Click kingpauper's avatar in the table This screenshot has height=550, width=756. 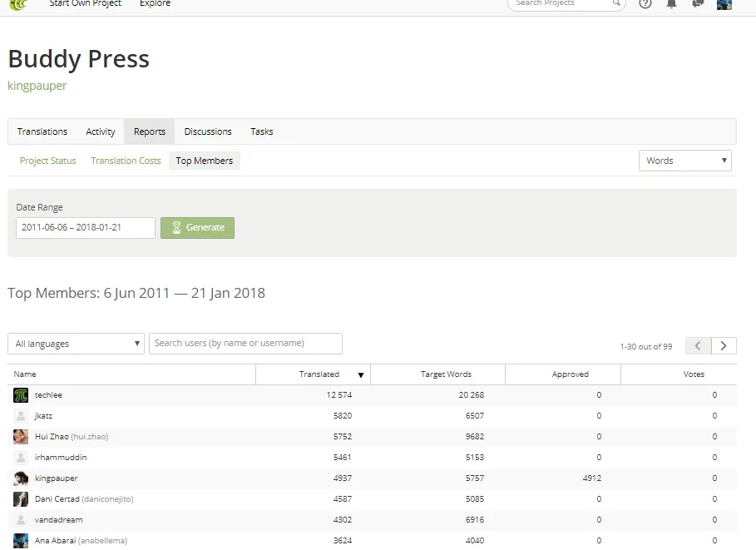[x=21, y=478]
